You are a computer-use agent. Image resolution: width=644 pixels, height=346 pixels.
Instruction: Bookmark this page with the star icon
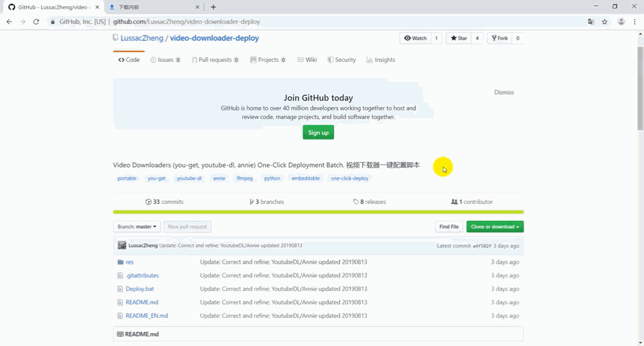pos(604,22)
